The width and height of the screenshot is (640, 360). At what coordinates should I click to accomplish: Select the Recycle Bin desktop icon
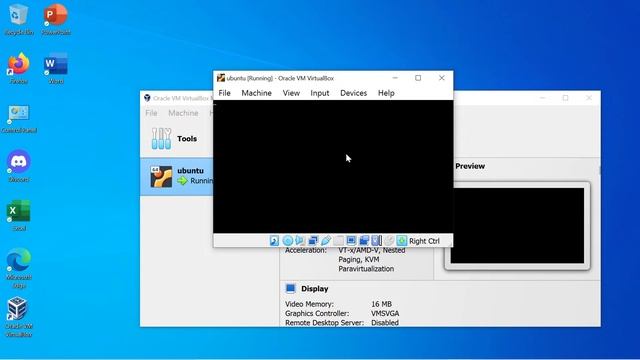tap(19, 20)
